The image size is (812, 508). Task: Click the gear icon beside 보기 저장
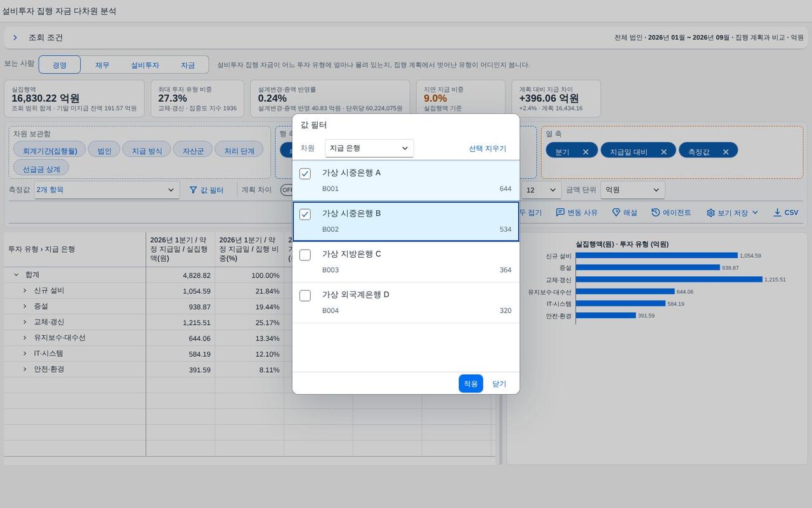coord(710,213)
